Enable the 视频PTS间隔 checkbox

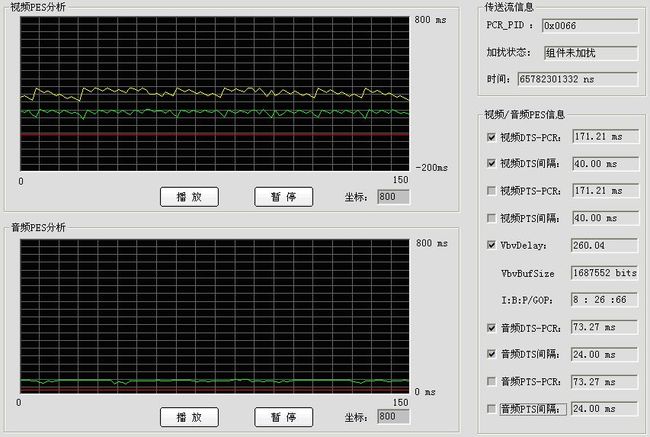tap(491, 218)
